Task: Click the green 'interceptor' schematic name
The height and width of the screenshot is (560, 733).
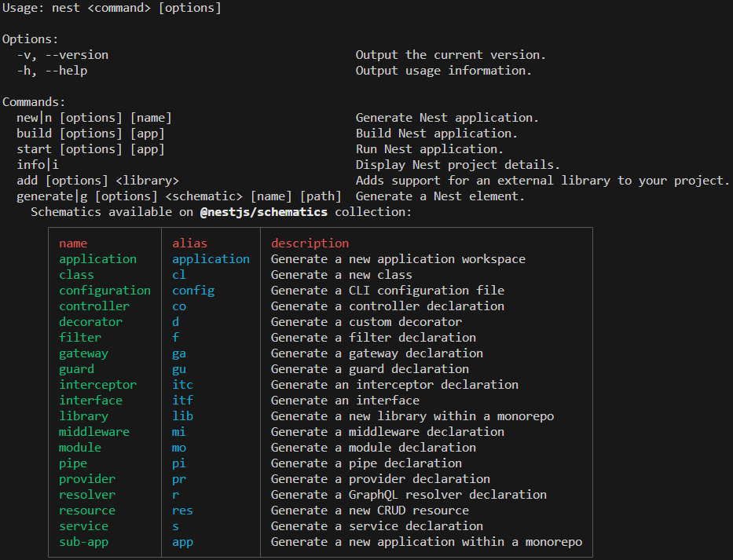Action: [97, 385]
